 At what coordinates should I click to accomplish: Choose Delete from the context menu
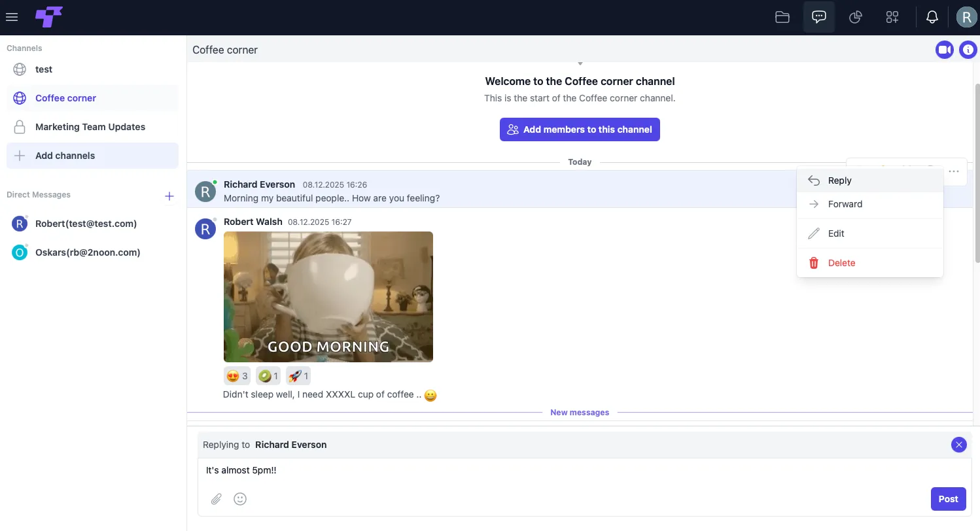coord(870,263)
